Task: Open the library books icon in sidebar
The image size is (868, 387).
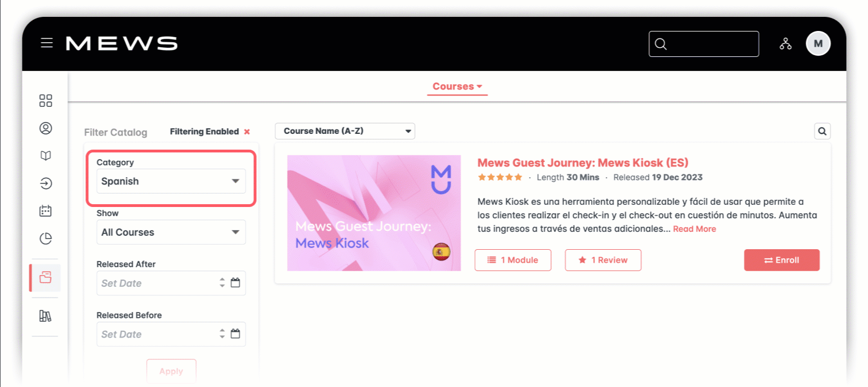Action: click(46, 316)
